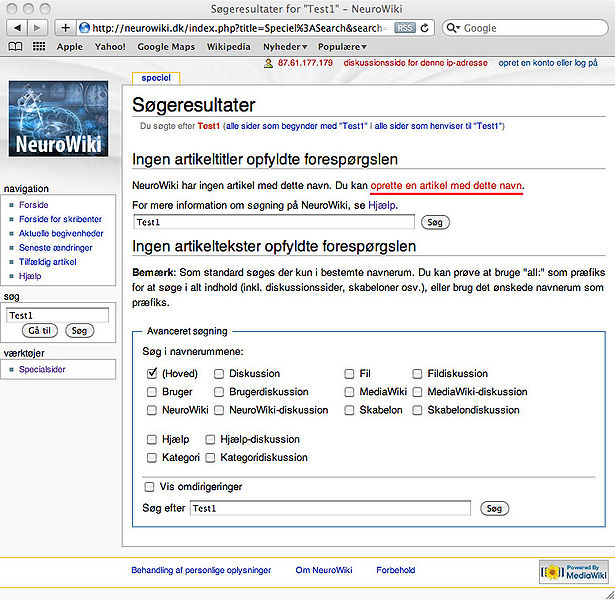Image resolution: width=615 pixels, height=600 pixels.
Task: Click the 87.61.177.179 user link
Action: tap(305, 63)
